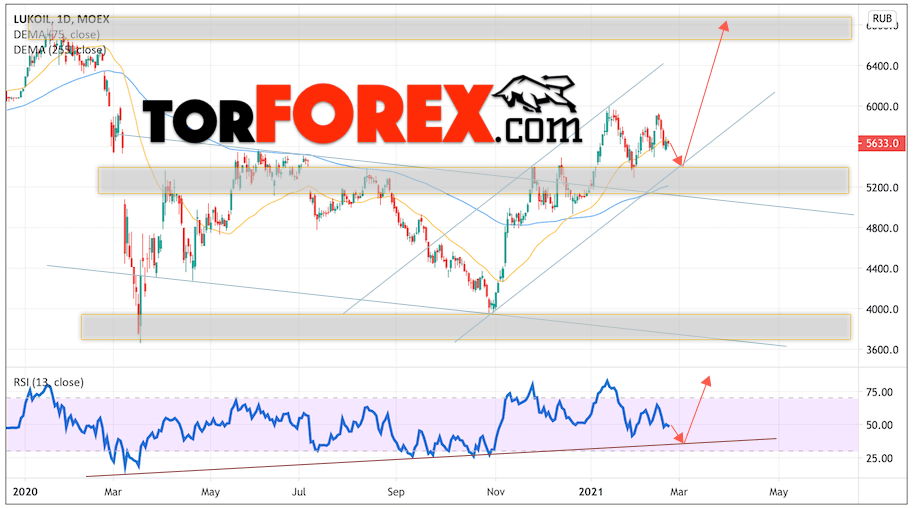Click the RUB currency button
Viewport: 913px width, 508px height.
[882, 18]
